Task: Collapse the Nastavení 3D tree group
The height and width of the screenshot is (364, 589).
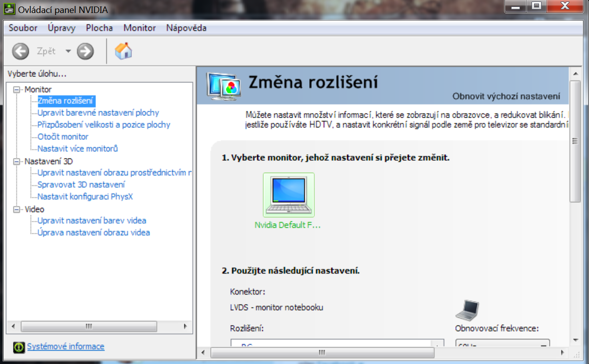Action: coord(16,161)
